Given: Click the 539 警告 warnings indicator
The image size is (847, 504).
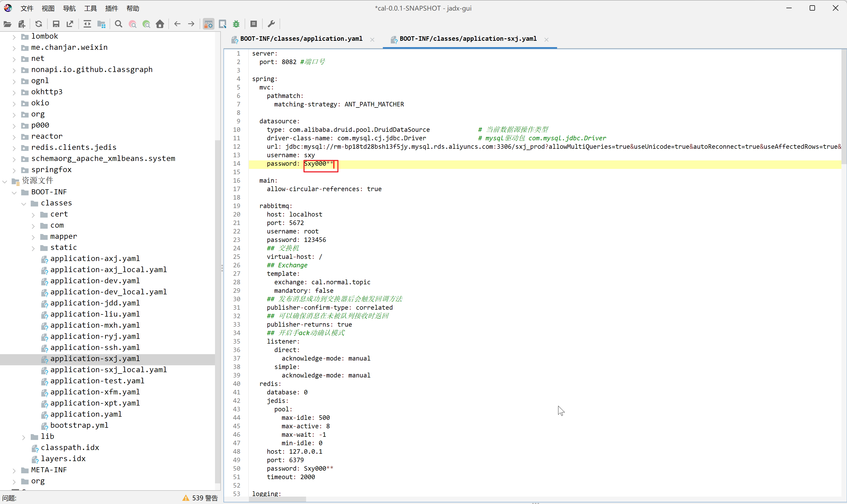Looking at the screenshot, I should click(200, 498).
